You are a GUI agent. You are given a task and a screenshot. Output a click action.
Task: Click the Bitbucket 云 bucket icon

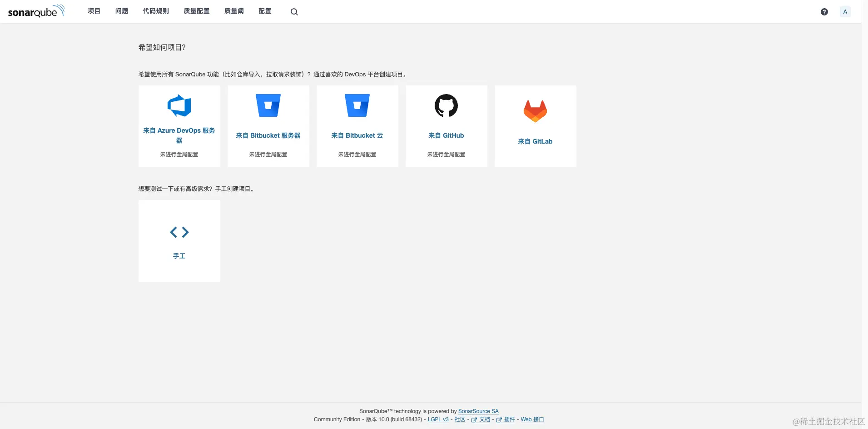(x=357, y=105)
